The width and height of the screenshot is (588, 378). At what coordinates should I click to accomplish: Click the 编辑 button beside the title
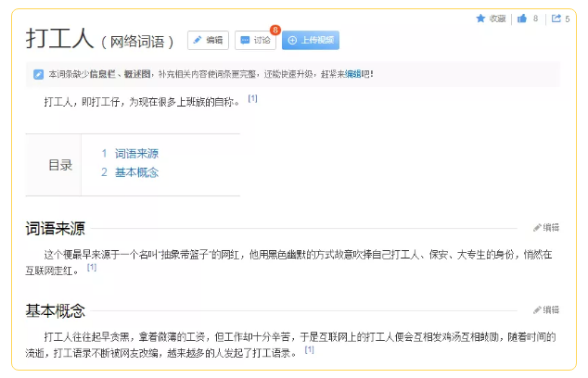click(x=208, y=41)
